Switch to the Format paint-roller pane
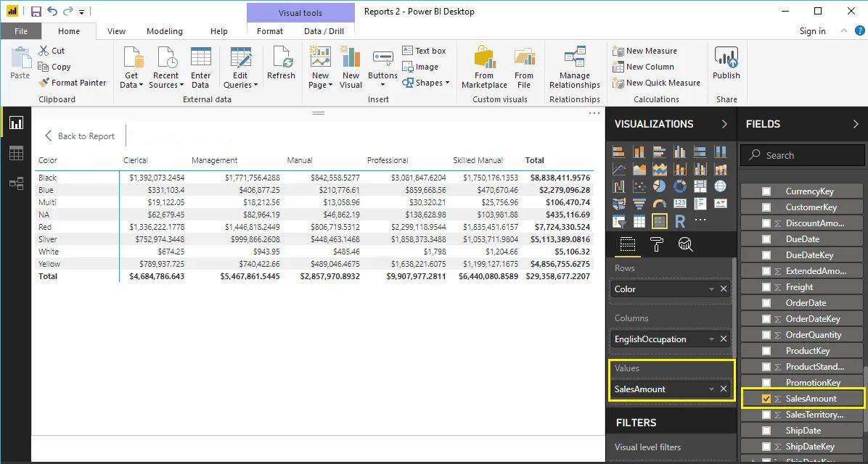The image size is (868, 464). pos(655,245)
